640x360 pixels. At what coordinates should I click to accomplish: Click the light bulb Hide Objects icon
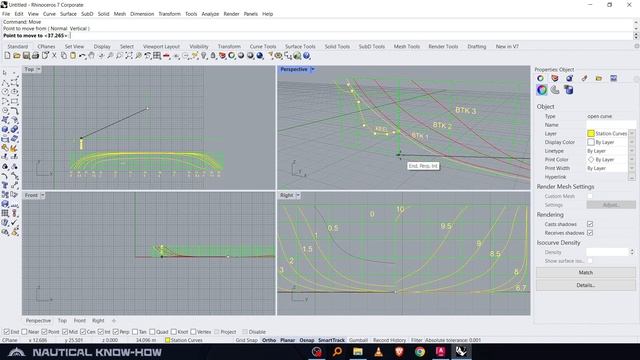coord(204,56)
